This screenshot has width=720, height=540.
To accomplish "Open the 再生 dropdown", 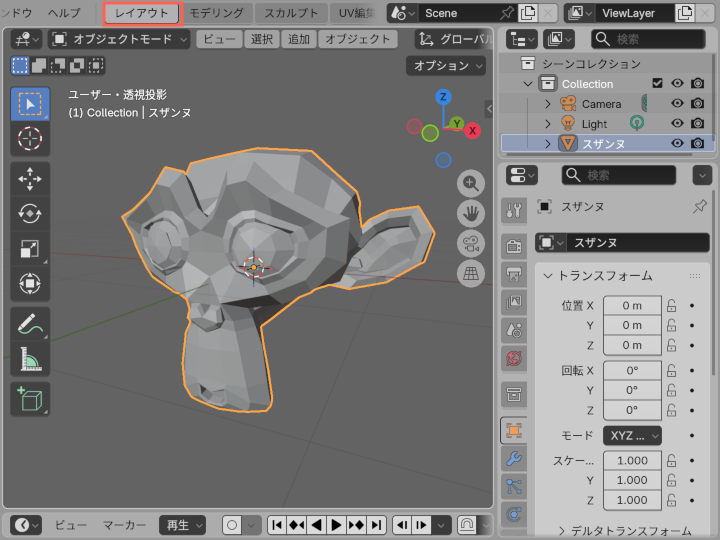I will coord(182,525).
